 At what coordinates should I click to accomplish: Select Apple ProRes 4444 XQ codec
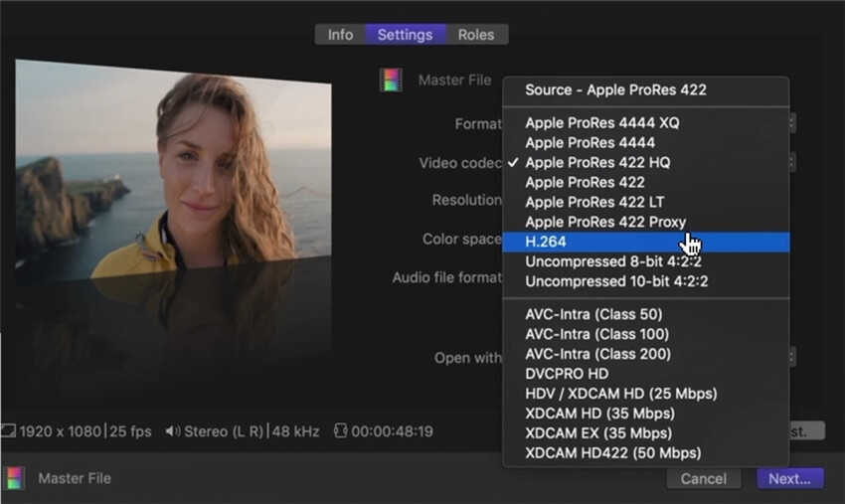tap(645, 123)
